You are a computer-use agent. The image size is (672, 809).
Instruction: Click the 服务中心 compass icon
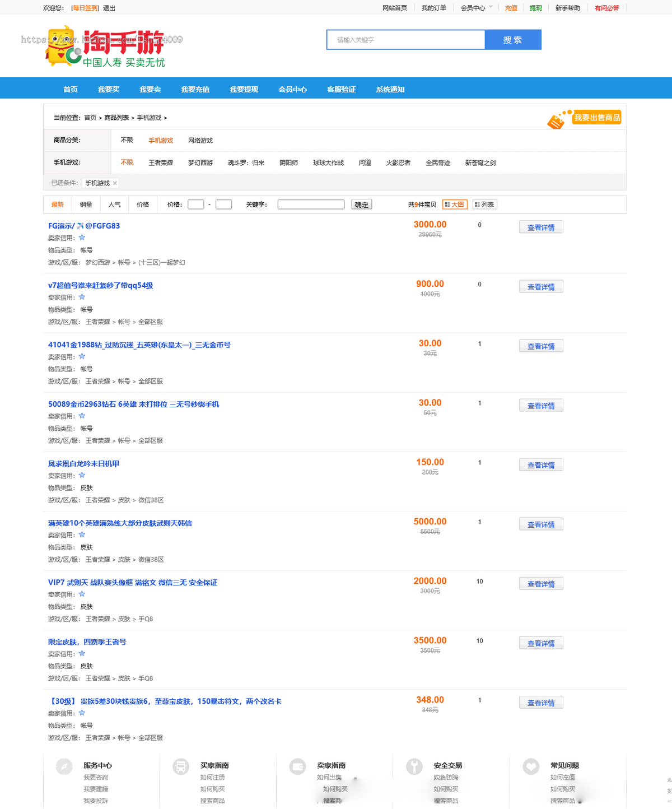click(64, 766)
